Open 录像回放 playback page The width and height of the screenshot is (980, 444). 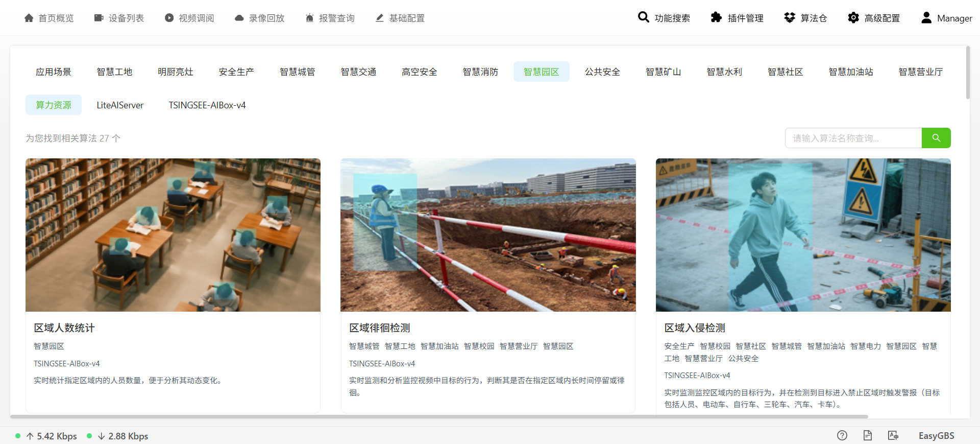click(259, 18)
